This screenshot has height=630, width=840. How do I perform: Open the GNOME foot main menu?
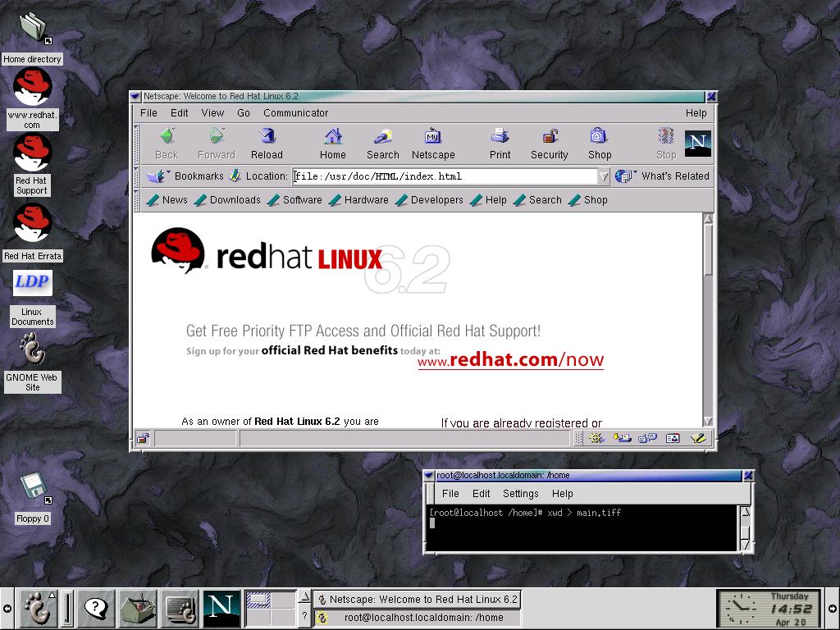pyautogui.click(x=38, y=608)
